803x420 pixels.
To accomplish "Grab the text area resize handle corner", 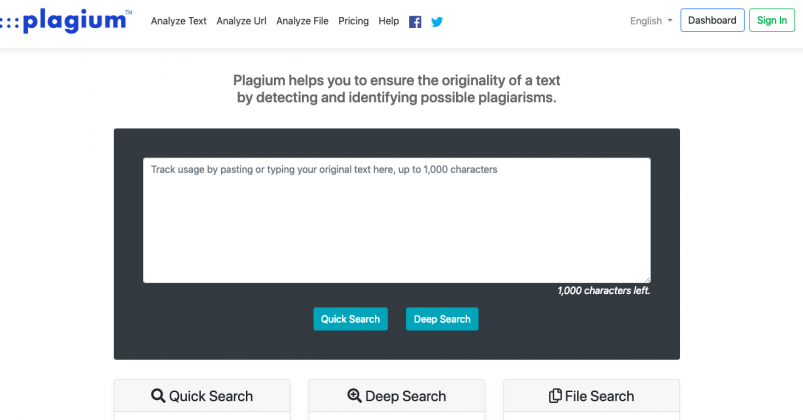I will pos(647,279).
